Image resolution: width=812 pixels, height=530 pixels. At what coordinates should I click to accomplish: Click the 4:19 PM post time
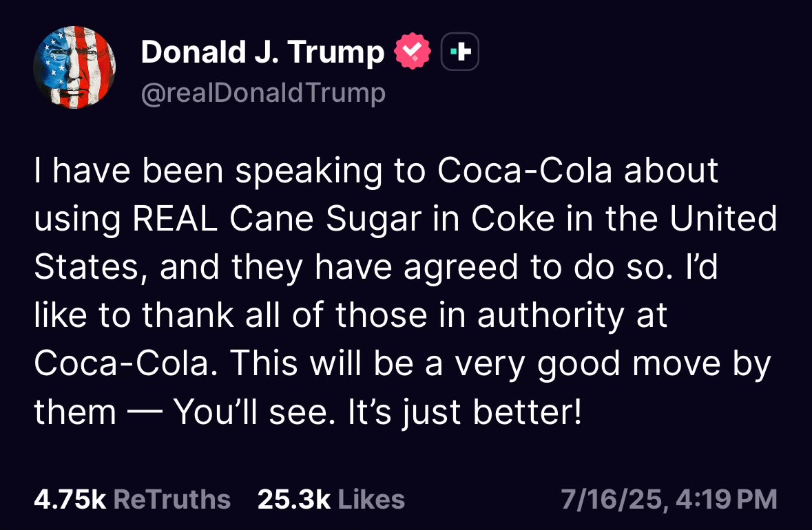[x=725, y=499]
